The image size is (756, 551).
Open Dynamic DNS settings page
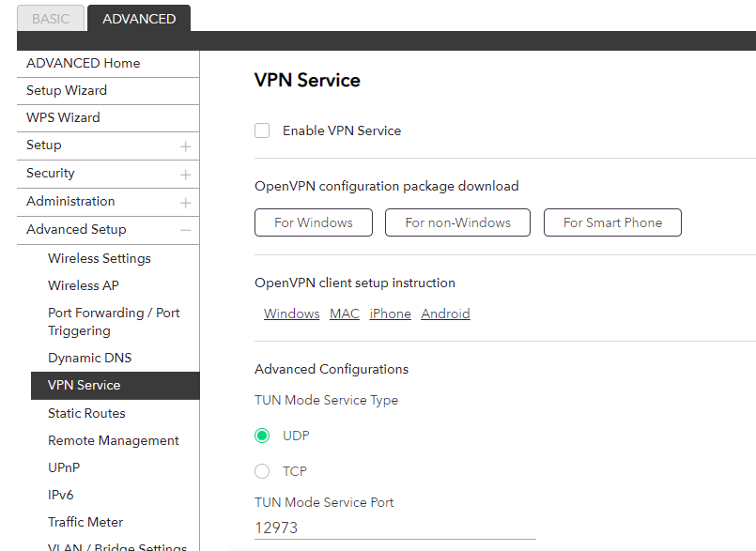tap(90, 358)
